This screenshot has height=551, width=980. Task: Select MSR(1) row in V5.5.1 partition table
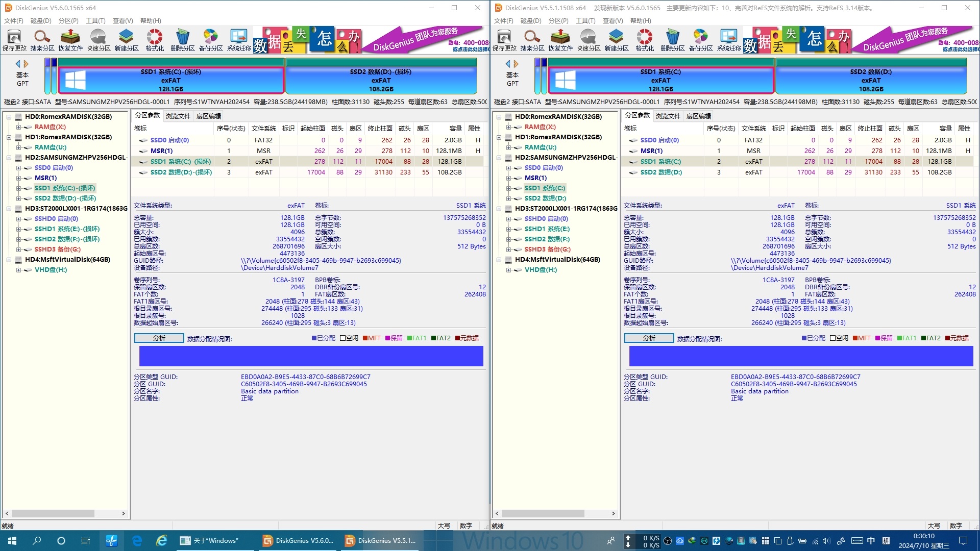(797, 151)
